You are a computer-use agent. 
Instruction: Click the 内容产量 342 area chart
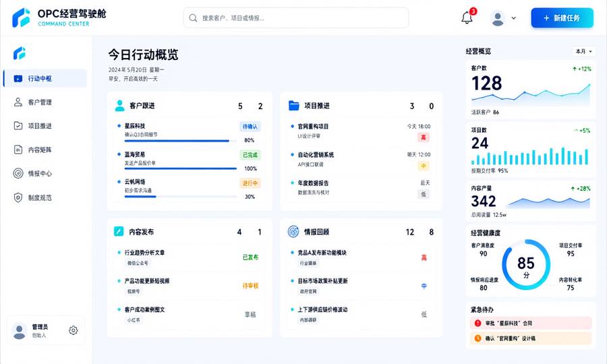click(549, 202)
